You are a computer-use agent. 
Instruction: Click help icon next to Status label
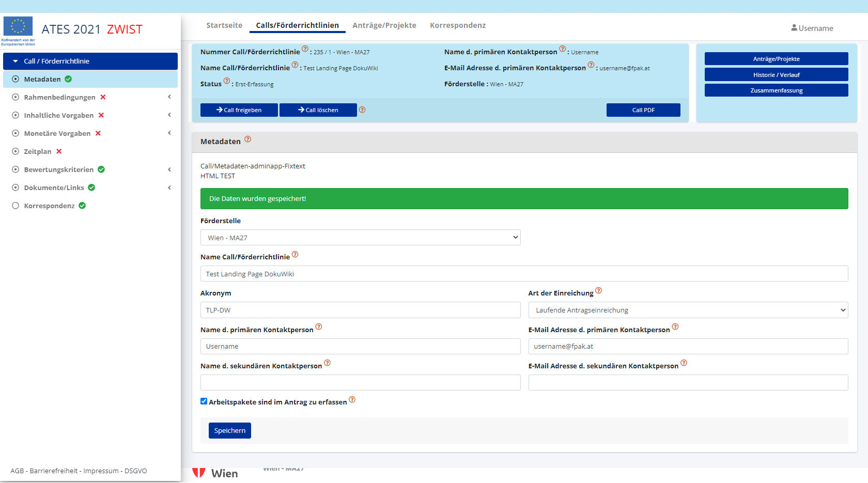227,81
